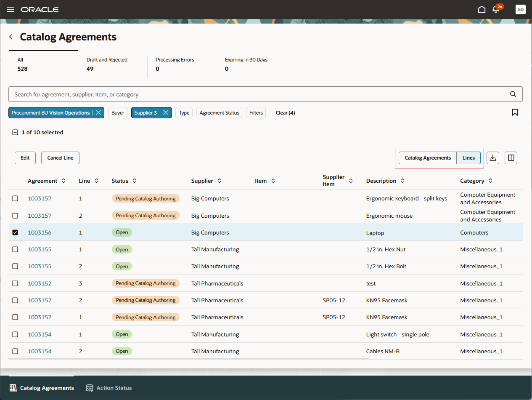Click the Home icon in the header
Screen dimensions: 532x400
pyautogui.click(x=482, y=9)
